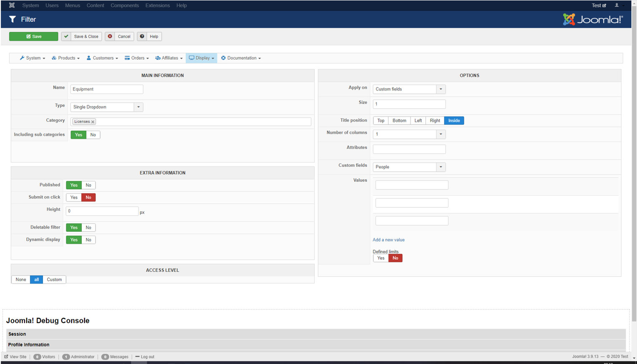Open the Components menu

tap(125, 5)
